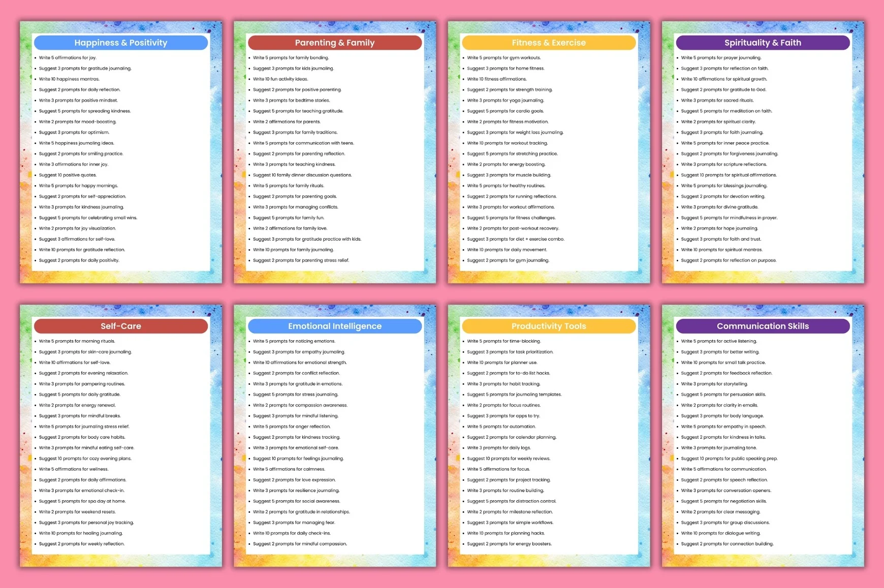884x588 pixels.
Task: Select 'Suggest 2 prompts for parenting stress relief.'
Action: 301,260
